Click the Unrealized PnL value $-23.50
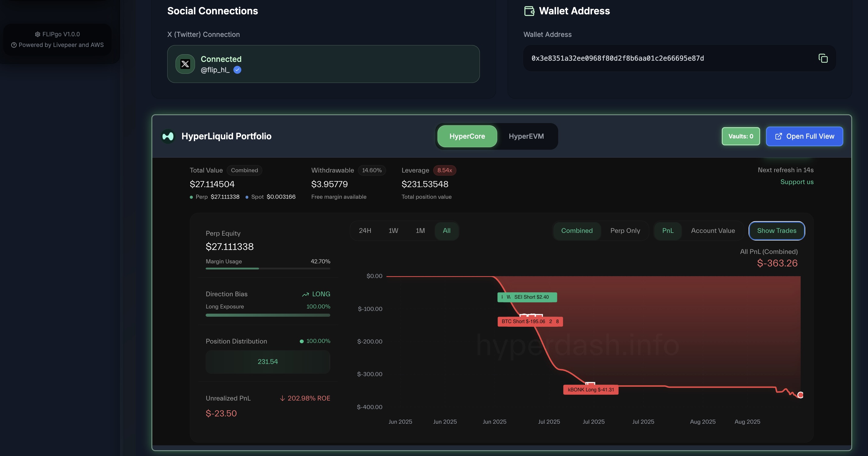Screen dimensions: 868x456 [x=221, y=414]
